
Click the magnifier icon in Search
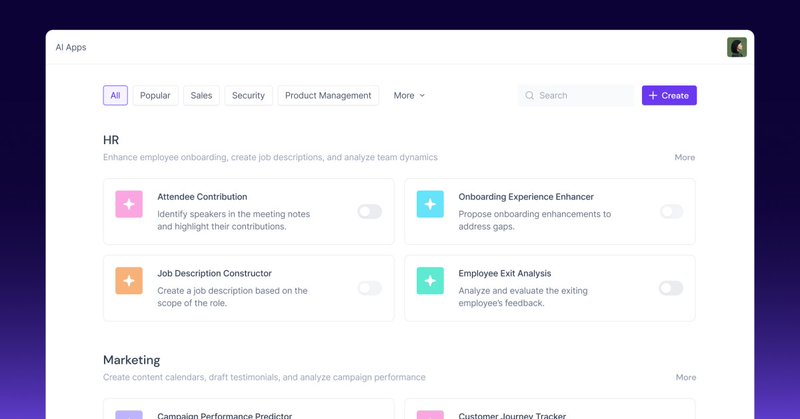point(530,95)
